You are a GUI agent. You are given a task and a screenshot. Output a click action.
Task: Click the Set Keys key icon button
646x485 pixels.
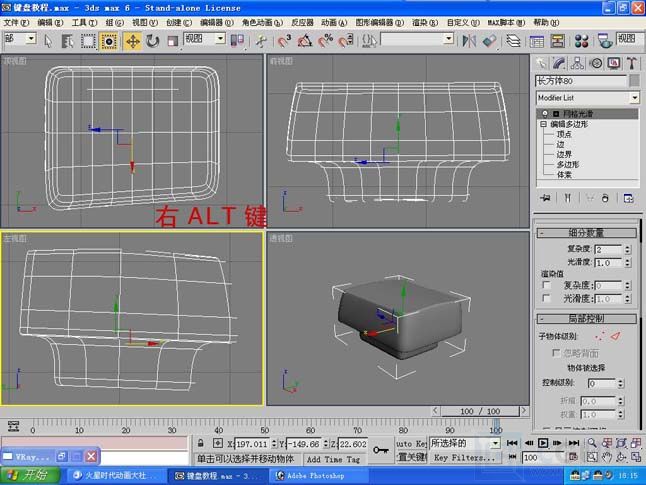[380, 450]
